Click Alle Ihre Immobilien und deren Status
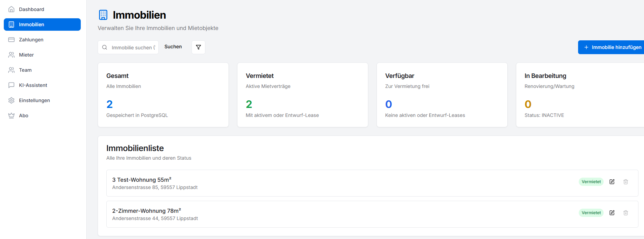This screenshot has width=644, height=239. tap(149, 158)
